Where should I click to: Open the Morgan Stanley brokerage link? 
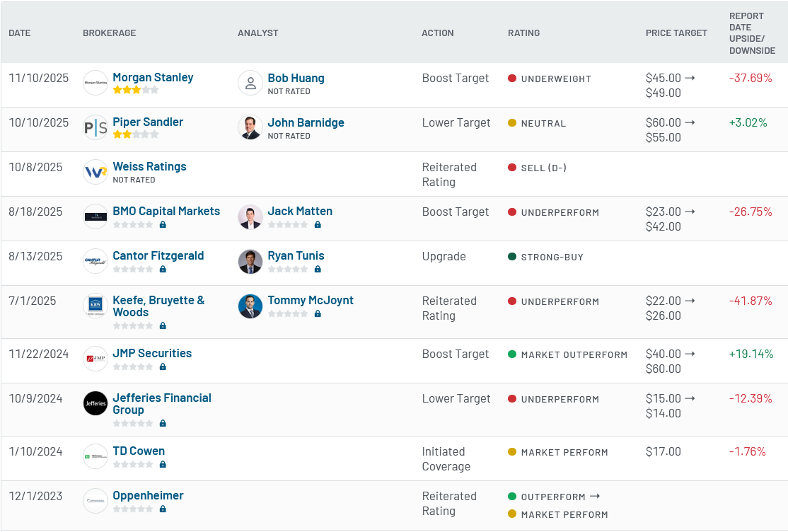pyautogui.click(x=153, y=77)
